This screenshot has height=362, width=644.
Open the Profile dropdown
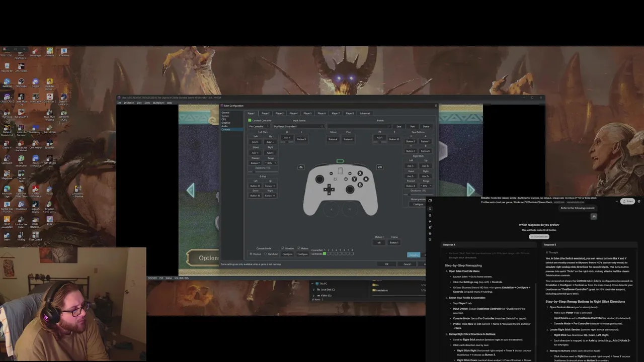359,126
